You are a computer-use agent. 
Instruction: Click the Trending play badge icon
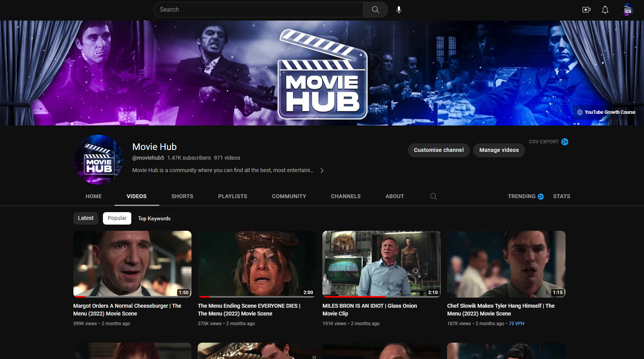click(541, 197)
